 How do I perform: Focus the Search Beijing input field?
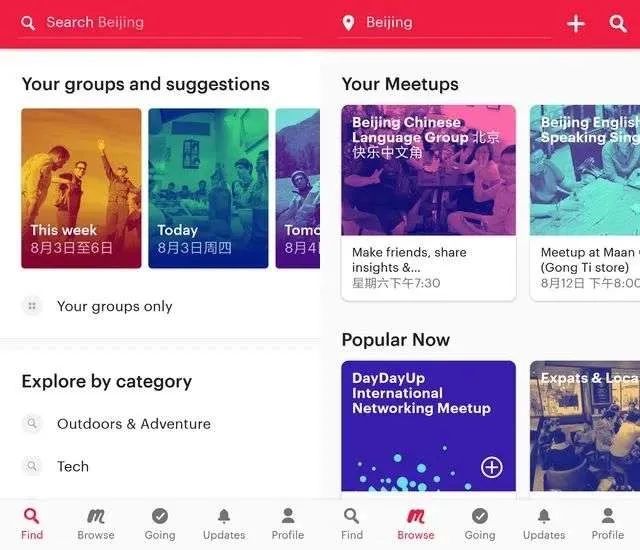(159, 23)
